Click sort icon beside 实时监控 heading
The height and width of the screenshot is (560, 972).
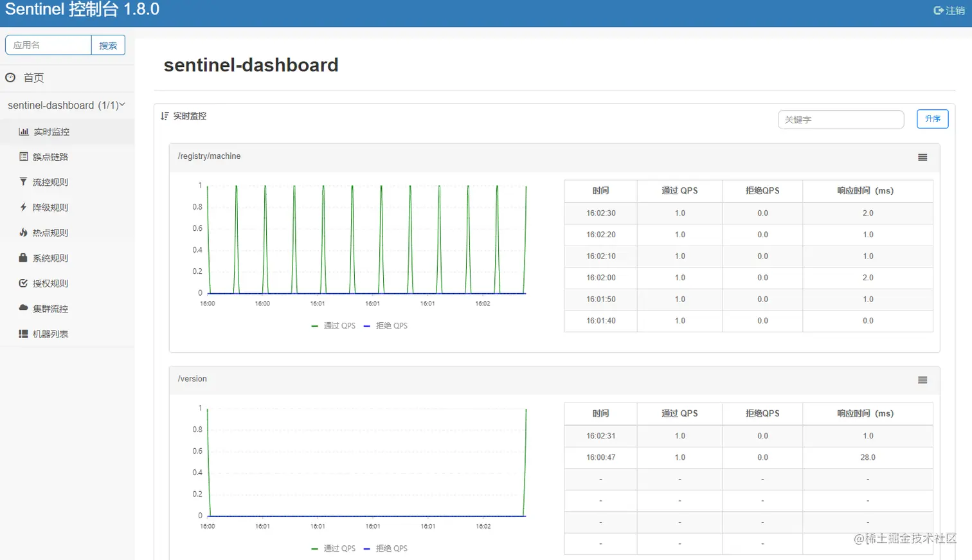(x=165, y=116)
